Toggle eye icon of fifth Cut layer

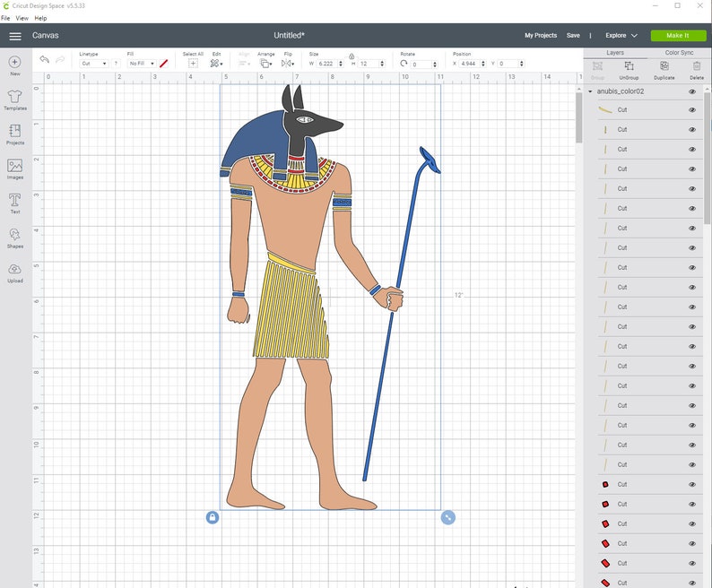[x=692, y=189]
